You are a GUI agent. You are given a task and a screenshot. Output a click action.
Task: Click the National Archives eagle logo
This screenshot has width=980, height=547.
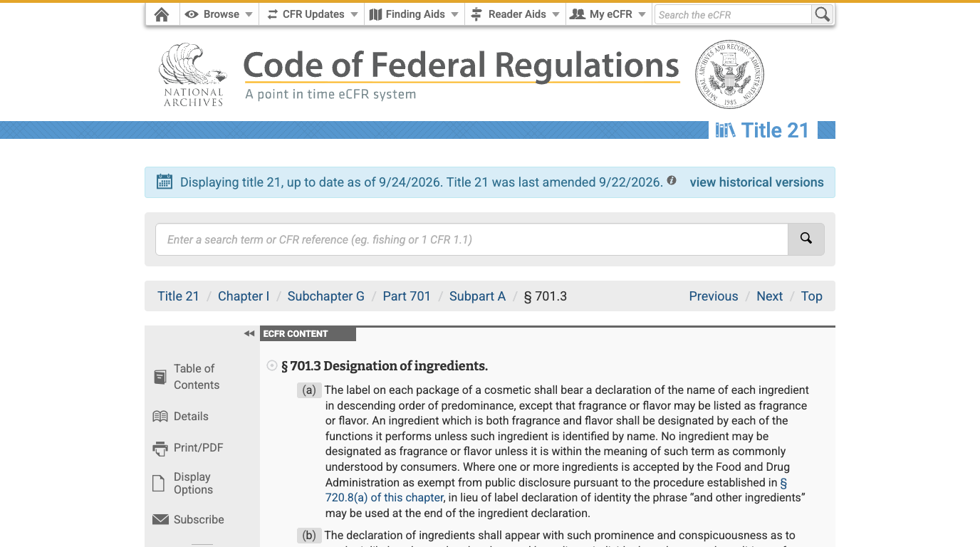pos(192,75)
